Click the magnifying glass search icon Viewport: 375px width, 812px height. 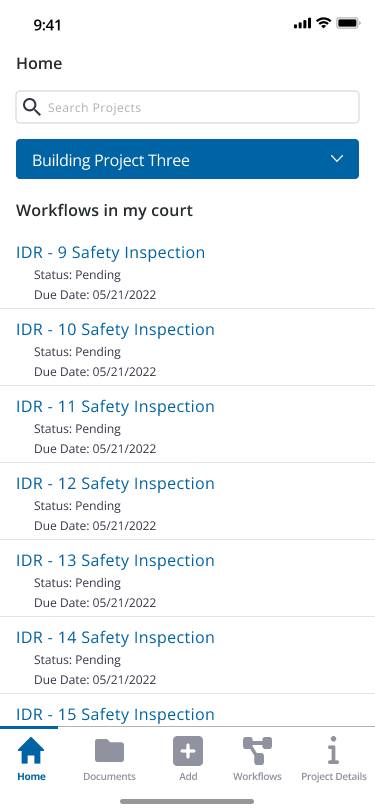[32, 107]
